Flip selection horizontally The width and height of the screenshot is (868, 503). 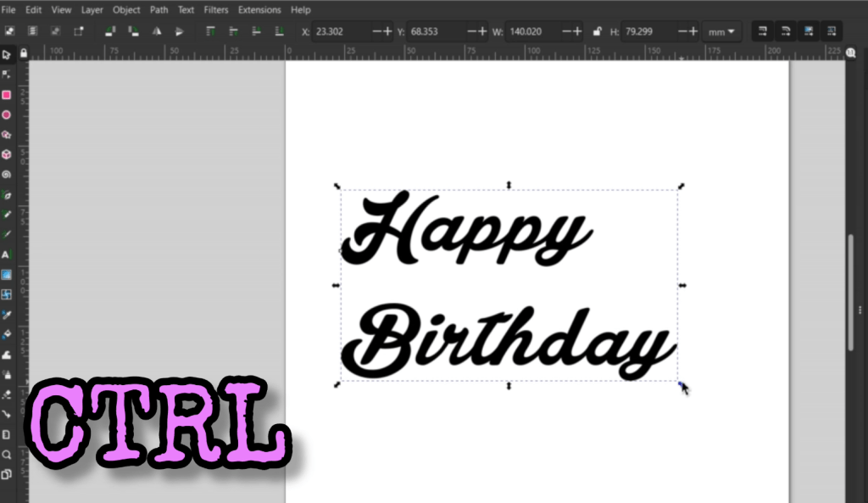pyautogui.click(x=157, y=31)
